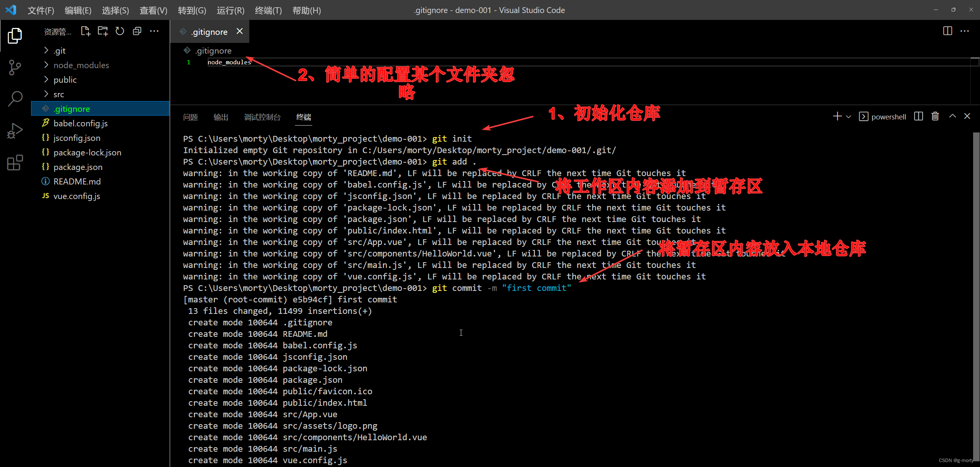Open editor more actions menu
This screenshot has height=467, width=980.
pyautogui.click(x=965, y=31)
